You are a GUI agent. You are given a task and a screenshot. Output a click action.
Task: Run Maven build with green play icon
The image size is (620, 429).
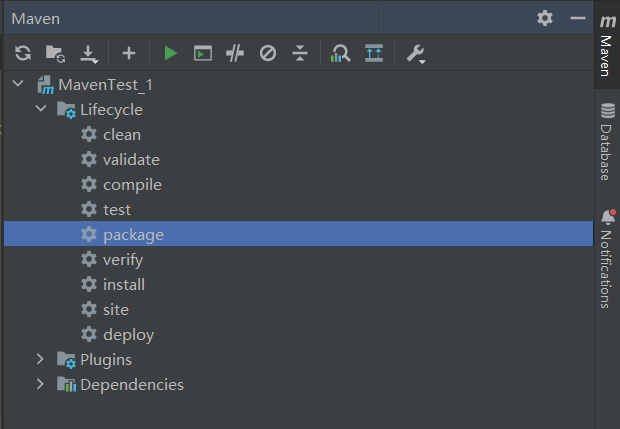click(x=170, y=53)
